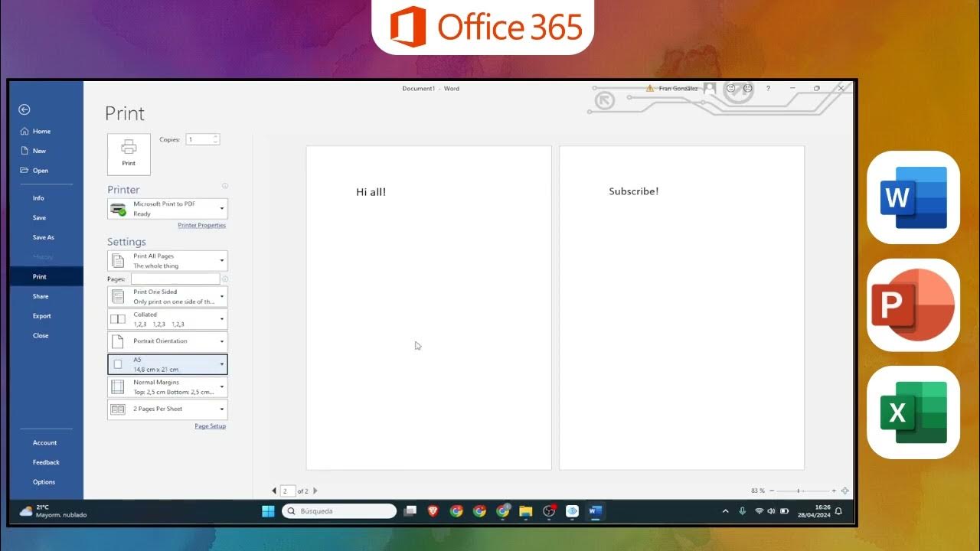Expand the Print All Pages dropdown
This screenshot has width=980, height=551.
pyautogui.click(x=168, y=261)
